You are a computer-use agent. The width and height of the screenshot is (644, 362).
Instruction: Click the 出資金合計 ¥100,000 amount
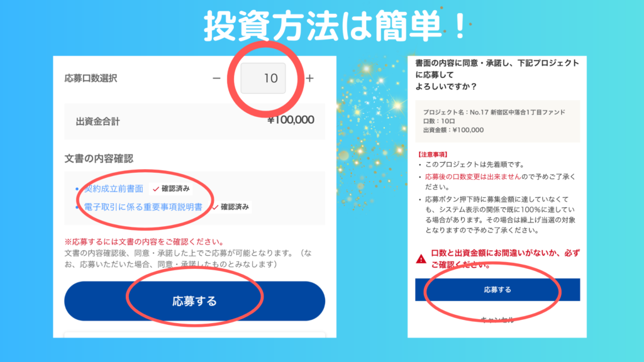pos(291,120)
